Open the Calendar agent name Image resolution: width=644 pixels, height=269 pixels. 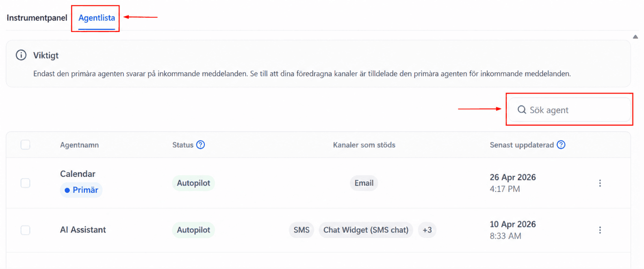pyautogui.click(x=78, y=174)
